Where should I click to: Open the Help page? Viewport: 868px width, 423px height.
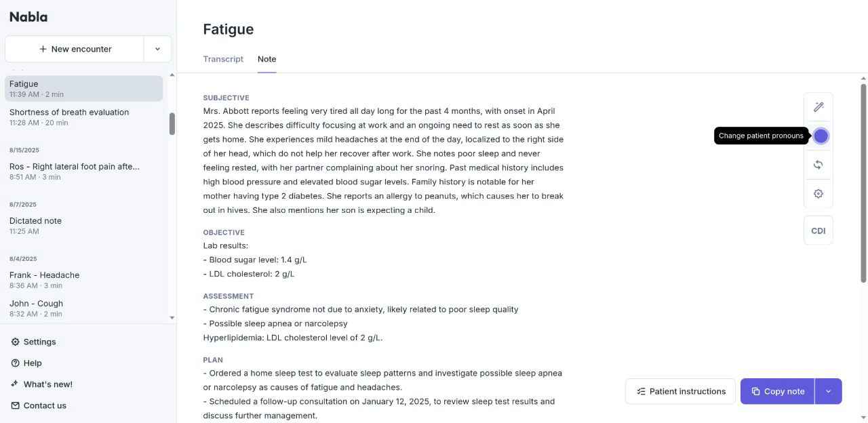tap(32, 363)
